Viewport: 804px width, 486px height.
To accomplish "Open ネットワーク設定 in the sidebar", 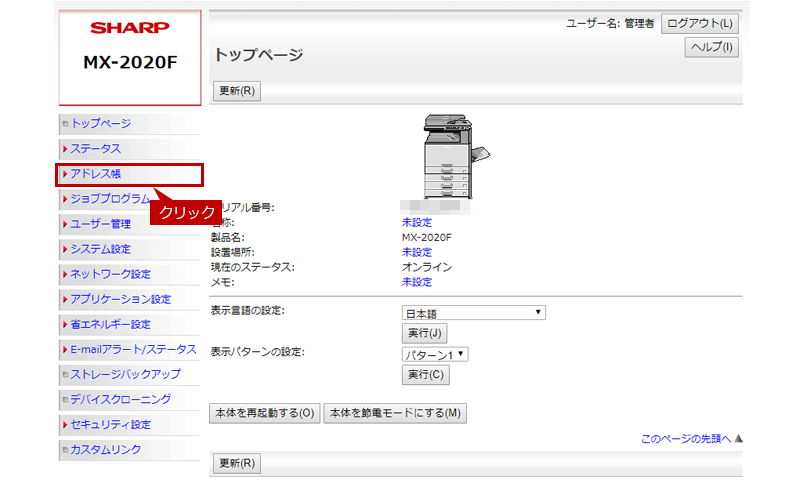I will coord(110,274).
